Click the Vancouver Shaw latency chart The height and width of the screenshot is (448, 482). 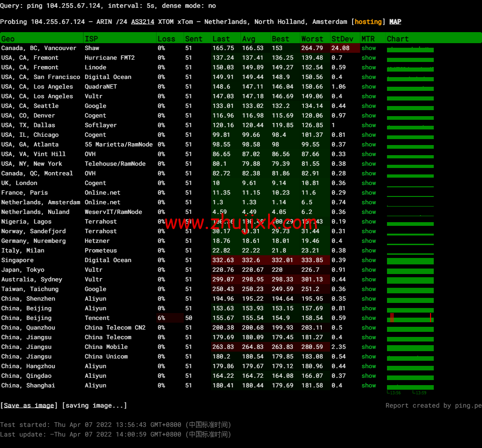(x=410, y=49)
